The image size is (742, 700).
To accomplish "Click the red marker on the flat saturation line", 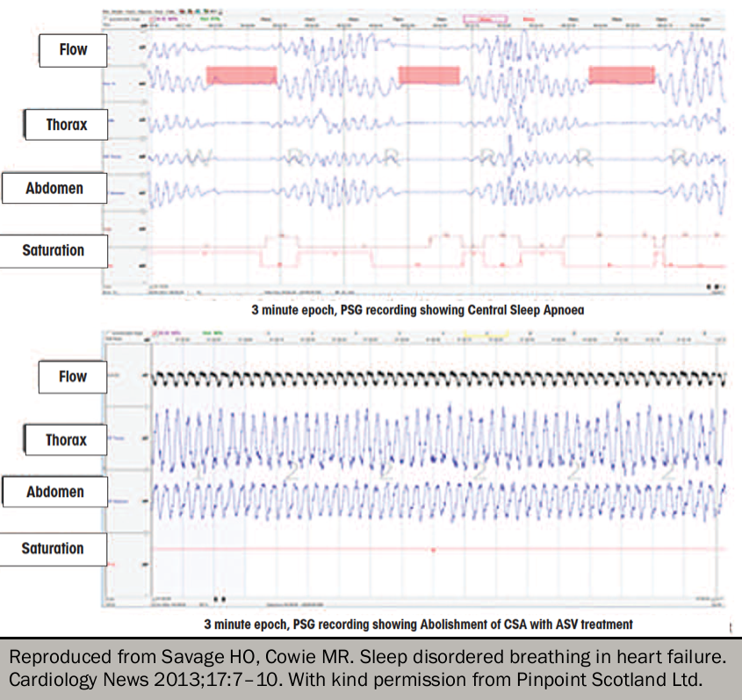I will pos(434,550).
